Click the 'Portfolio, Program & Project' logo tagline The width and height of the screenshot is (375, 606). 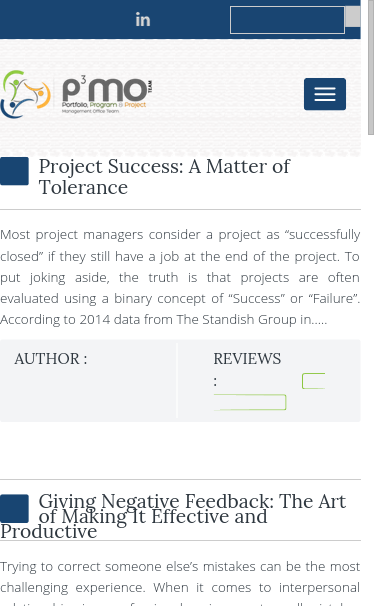104,105
